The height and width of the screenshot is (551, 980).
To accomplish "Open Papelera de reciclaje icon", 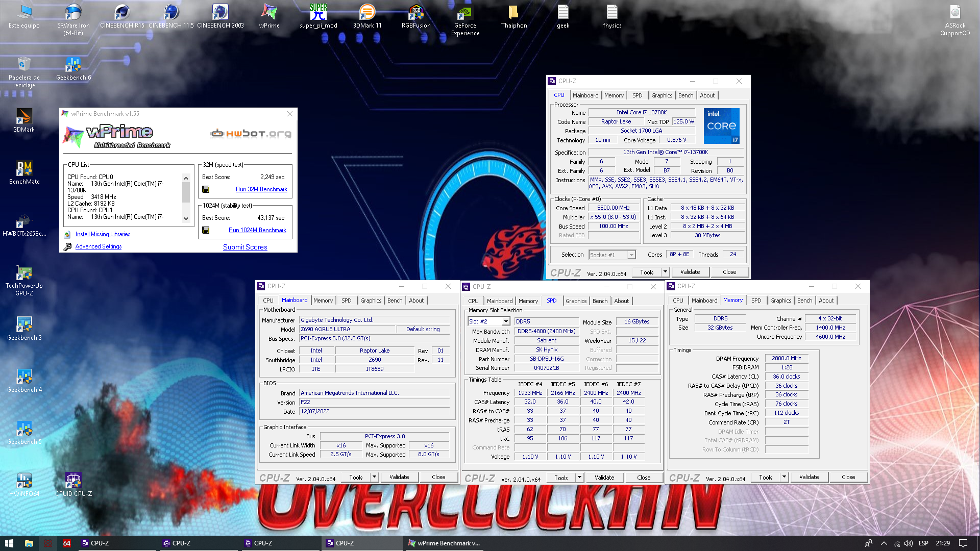I will [x=24, y=72].
